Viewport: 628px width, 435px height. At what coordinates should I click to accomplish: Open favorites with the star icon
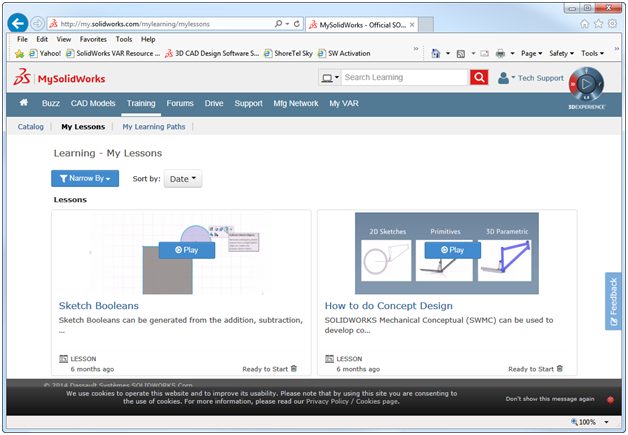(x=598, y=24)
